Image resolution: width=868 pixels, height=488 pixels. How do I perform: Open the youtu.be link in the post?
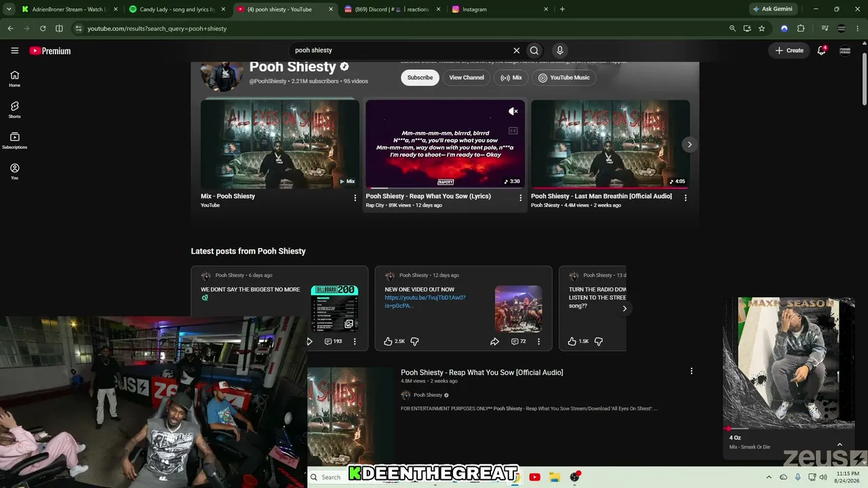click(425, 302)
